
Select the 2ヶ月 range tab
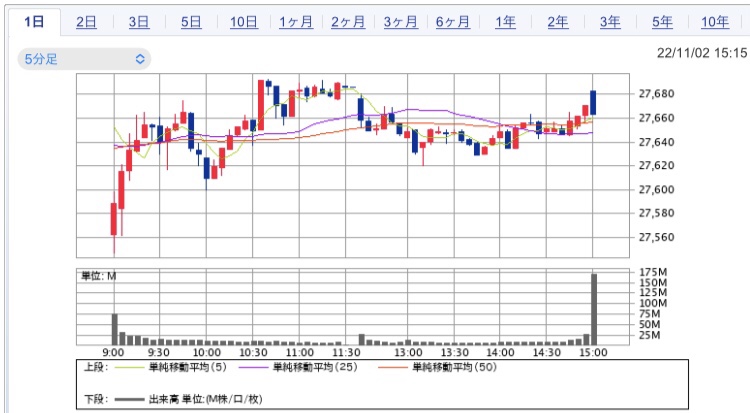pyautogui.click(x=348, y=22)
